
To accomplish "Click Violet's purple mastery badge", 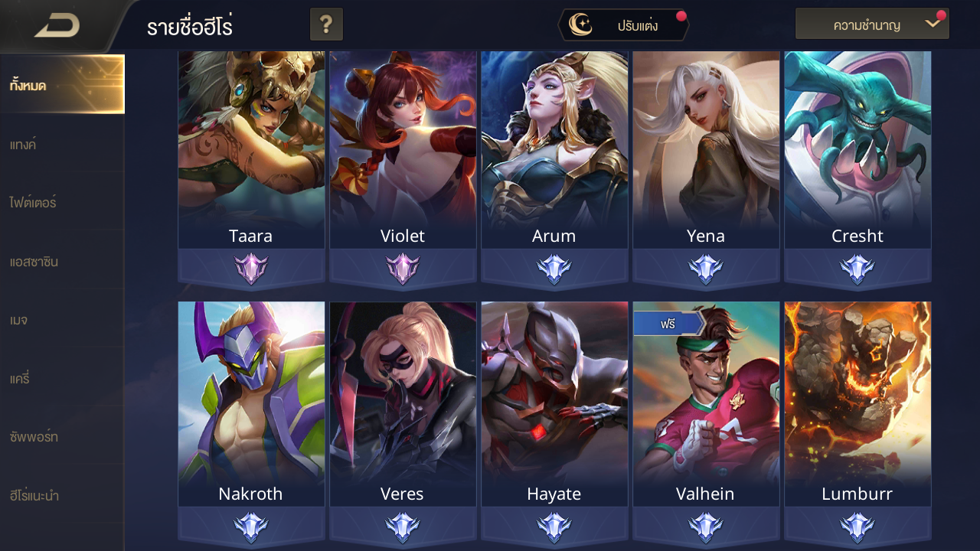I will point(403,269).
